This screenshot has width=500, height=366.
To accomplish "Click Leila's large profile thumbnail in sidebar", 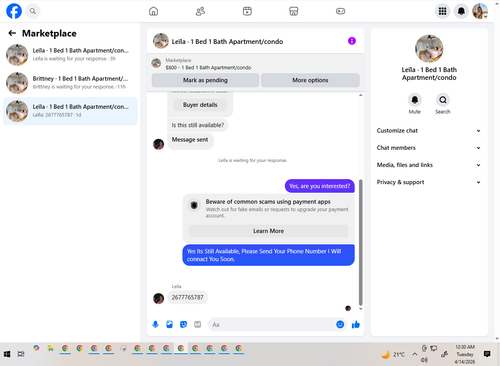I will click(x=429, y=48).
